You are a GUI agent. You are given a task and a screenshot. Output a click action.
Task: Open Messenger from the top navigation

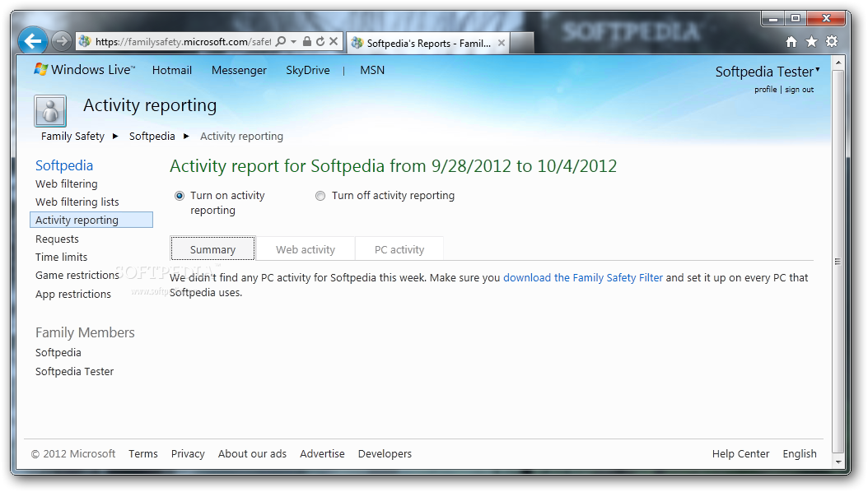coord(239,70)
